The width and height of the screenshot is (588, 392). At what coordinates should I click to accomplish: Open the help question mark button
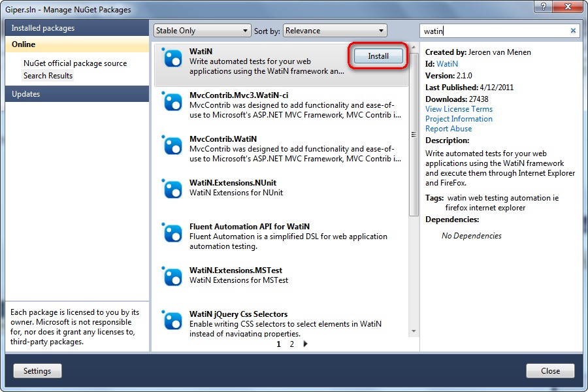[x=544, y=6]
